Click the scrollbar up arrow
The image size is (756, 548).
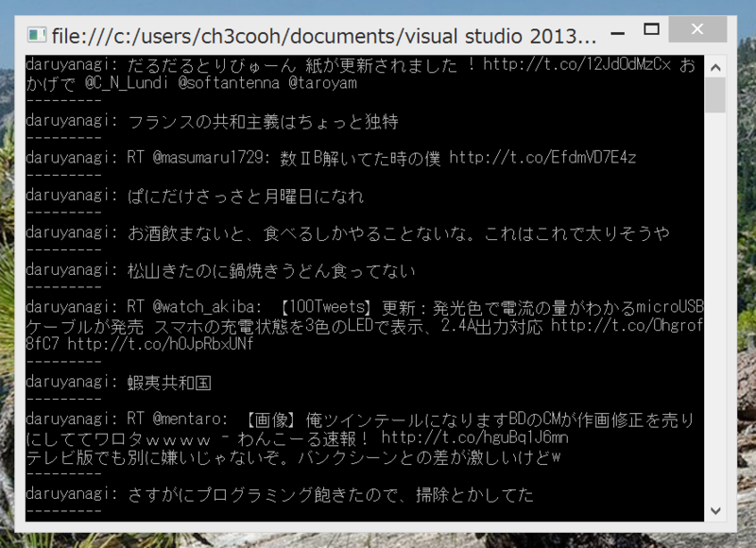[x=715, y=67]
